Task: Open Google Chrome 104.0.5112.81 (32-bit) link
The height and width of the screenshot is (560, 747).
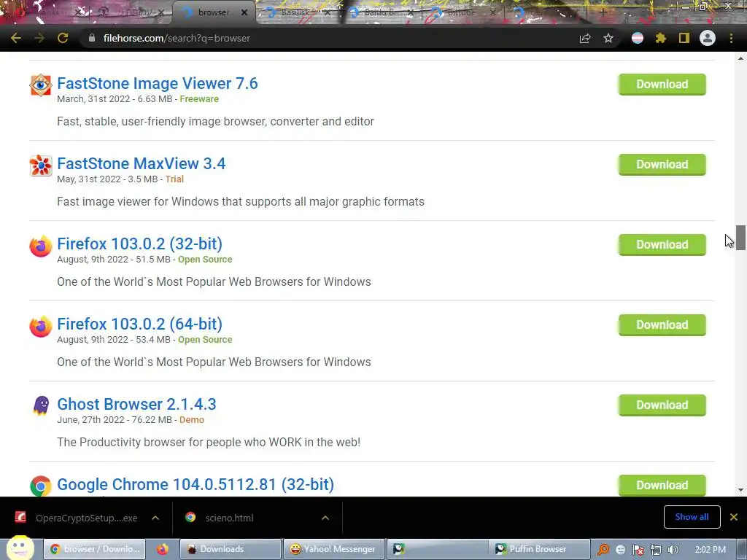Action: 196,484
